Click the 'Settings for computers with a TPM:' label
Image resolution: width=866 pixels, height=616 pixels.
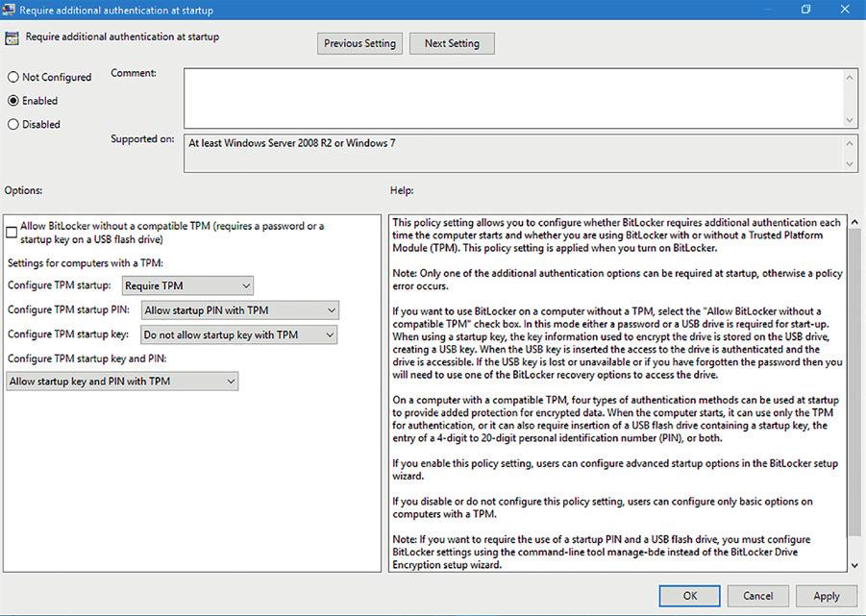pyautogui.click(x=86, y=263)
